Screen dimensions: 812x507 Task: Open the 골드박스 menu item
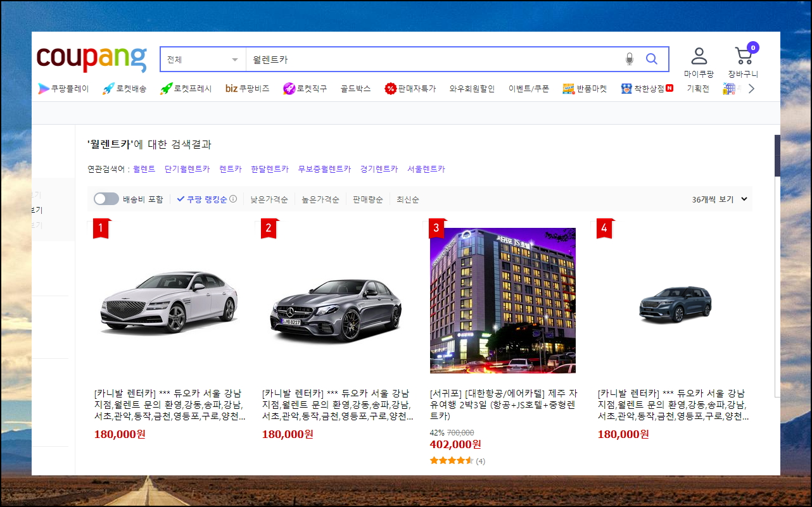(x=355, y=89)
